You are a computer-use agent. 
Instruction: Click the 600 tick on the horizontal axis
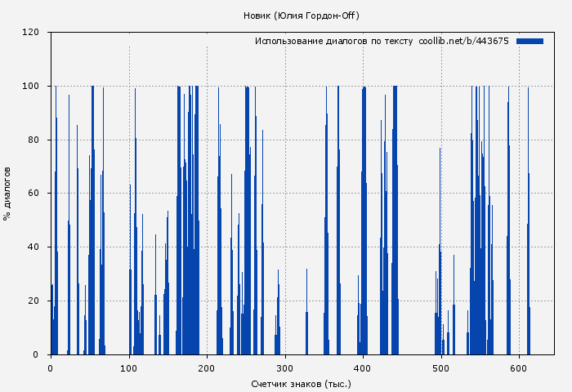(519, 368)
